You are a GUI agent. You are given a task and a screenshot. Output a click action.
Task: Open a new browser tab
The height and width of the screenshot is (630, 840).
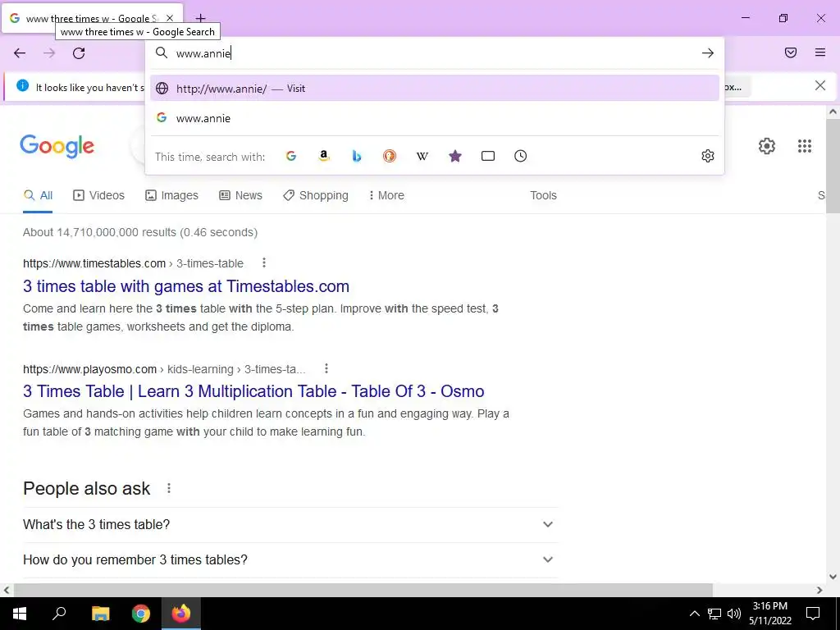pyautogui.click(x=200, y=18)
